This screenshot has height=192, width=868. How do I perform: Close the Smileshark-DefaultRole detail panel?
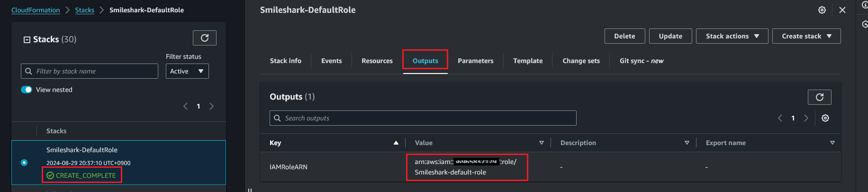(842, 10)
